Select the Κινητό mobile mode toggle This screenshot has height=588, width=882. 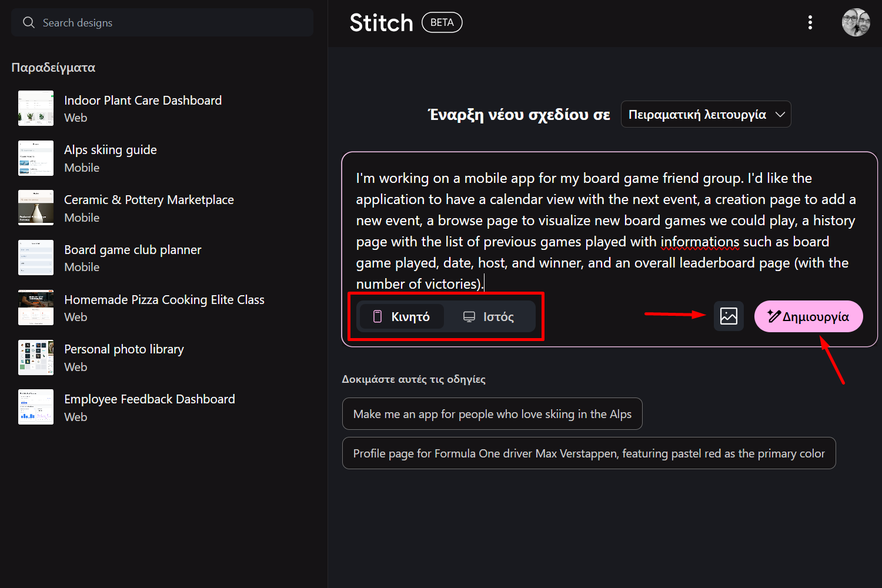(x=402, y=317)
